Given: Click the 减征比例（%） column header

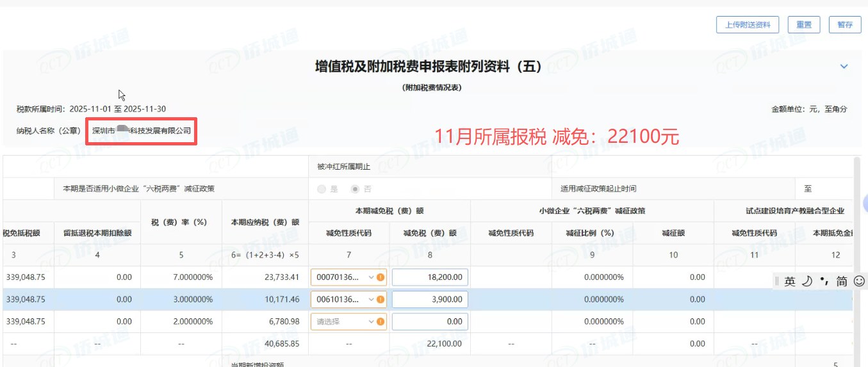Looking at the screenshot, I should (x=592, y=232).
